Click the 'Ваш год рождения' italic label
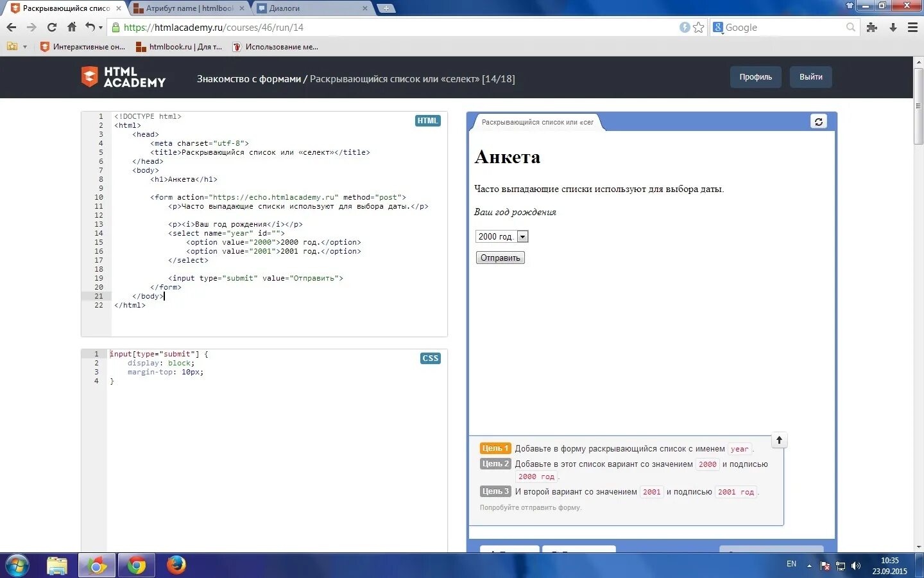The width and height of the screenshot is (924, 578). click(x=515, y=212)
